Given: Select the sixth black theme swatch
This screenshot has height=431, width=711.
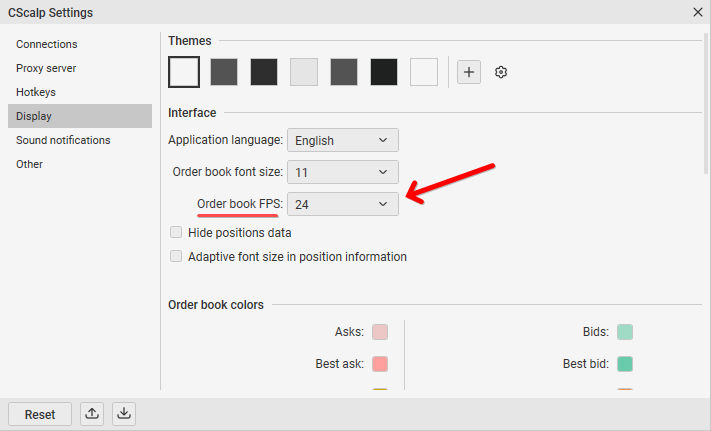Looking at the screenshot, I should click(384, 72).
